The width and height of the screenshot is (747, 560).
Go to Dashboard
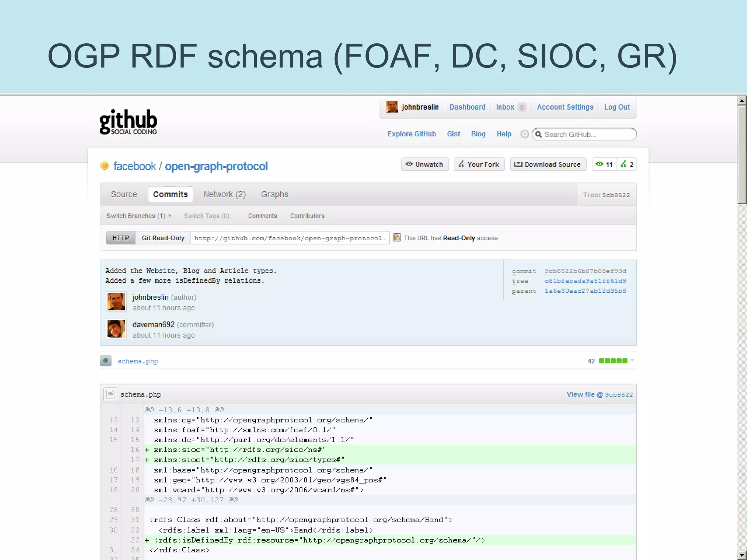467,107
